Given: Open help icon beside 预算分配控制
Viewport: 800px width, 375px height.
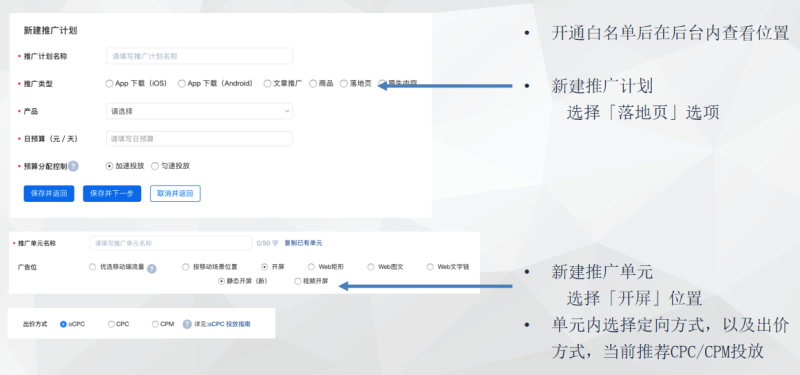Looking at the screenshot, I should tap(73, 166).
